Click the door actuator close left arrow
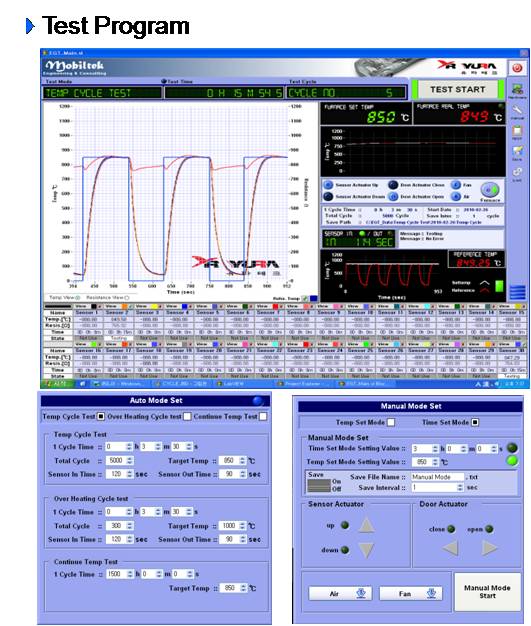 [450, 548]
